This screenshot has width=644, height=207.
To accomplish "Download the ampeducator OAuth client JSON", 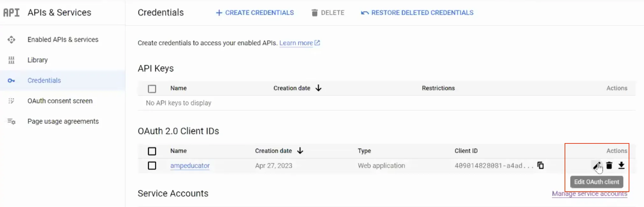I will click(621, 165).
